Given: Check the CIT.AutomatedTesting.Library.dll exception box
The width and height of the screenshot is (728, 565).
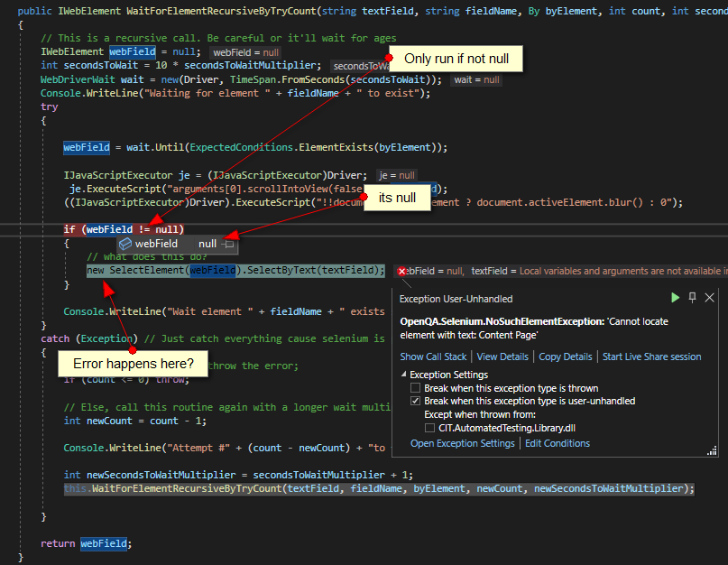Looking at the screenshot, I should tap(430, 428).
